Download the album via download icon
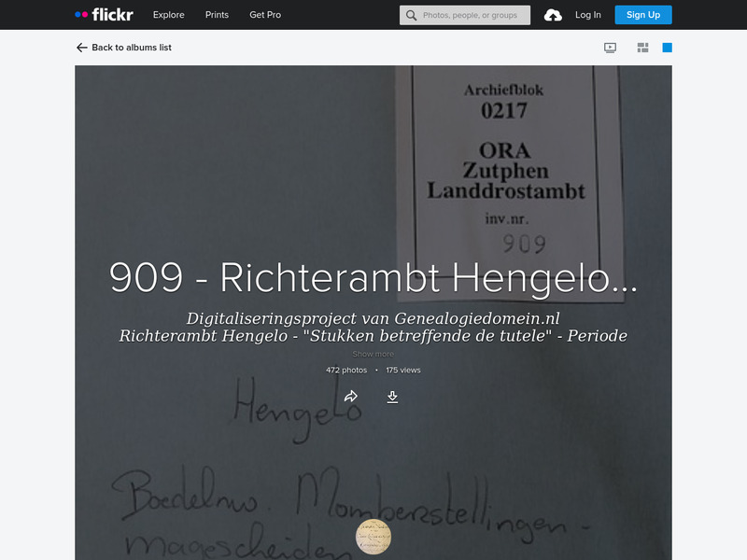747x560 pixels. click(393, 396)
